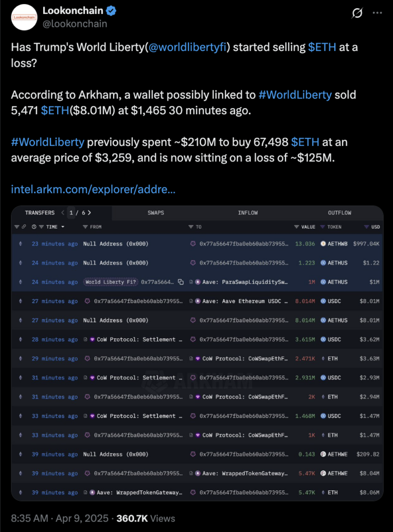The image size is (393, 532).
Task: Click the link icon in the table header
Action: (x=24, y=227)
